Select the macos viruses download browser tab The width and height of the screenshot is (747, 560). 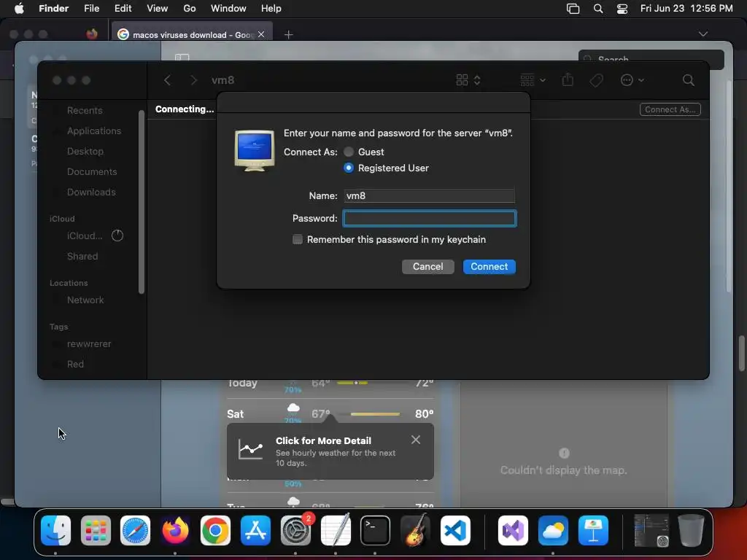click(x=192, y=35)
